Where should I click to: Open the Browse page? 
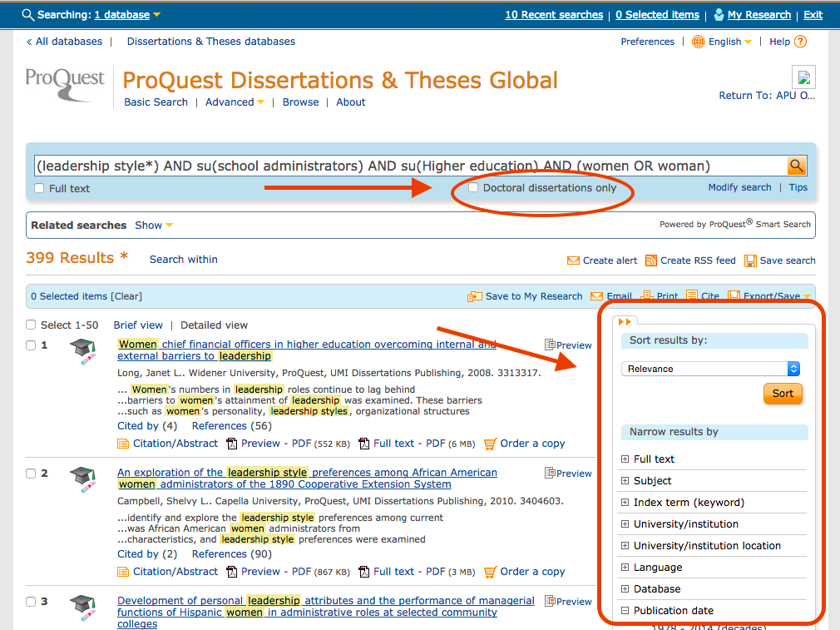point(300,102)
